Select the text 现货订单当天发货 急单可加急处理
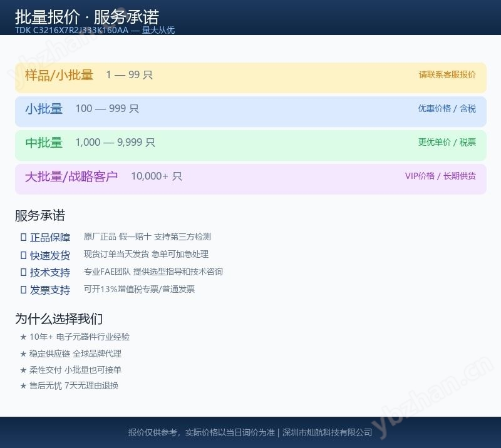Viewport: 501px width, 448px height. click(146, 254)
